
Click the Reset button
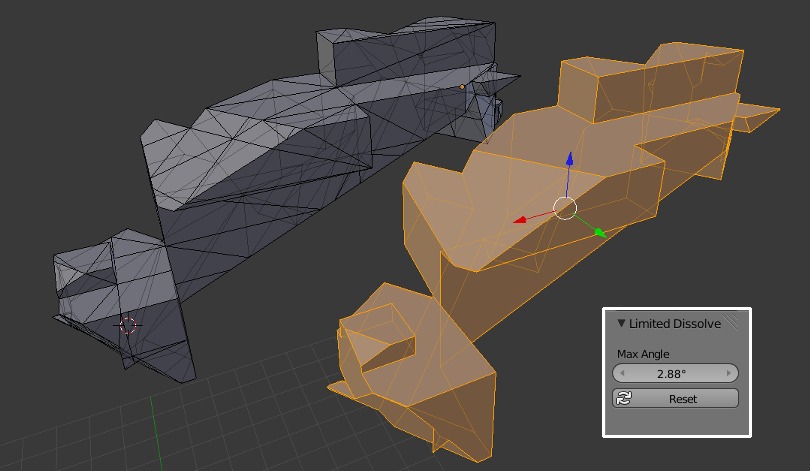[x=675, y=399]
